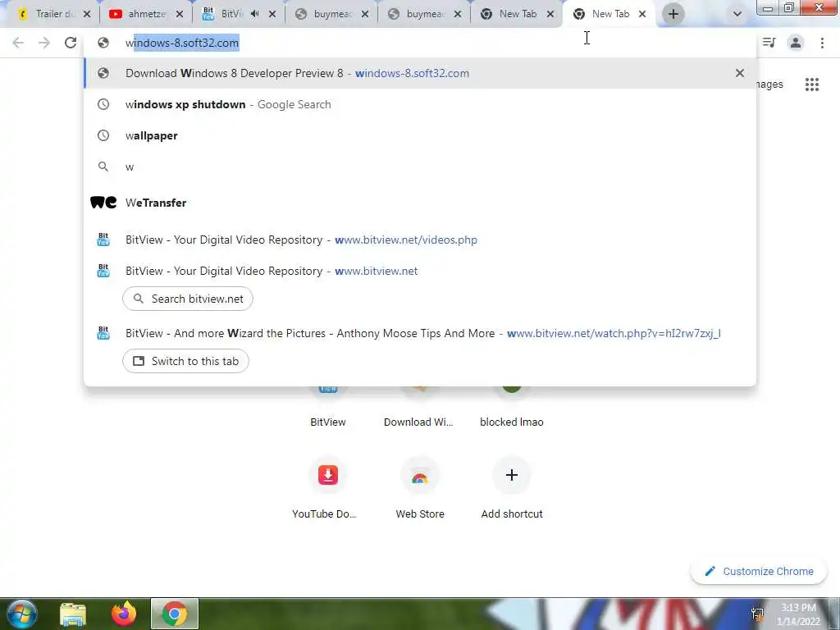Reload the page with refresh icon

click(71, 43)
